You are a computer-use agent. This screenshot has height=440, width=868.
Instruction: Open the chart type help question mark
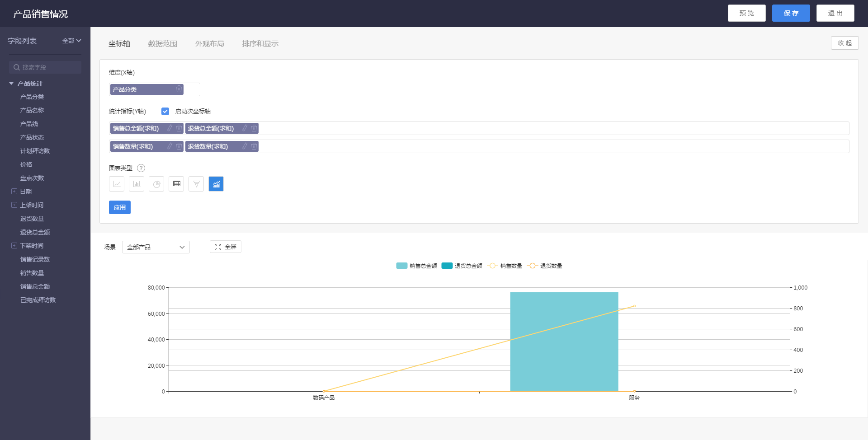tap(141, 168)
